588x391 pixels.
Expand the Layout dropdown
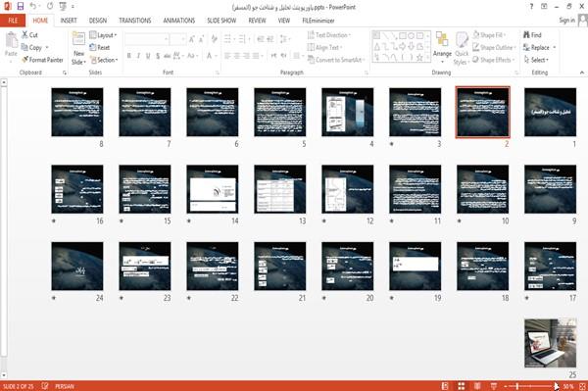click(103, 35)
